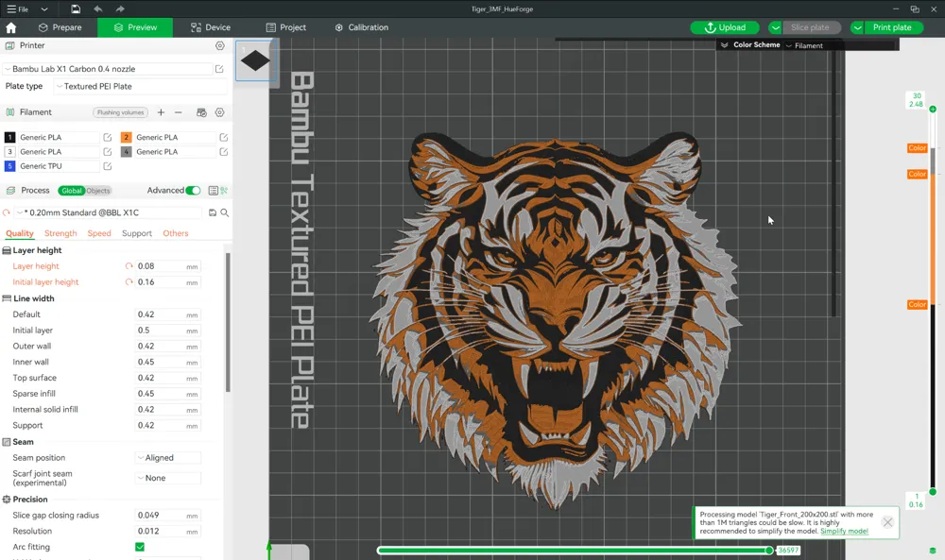Click the Slice plate button
Screen dimensions: 945x560
click(x=811, y=27)
